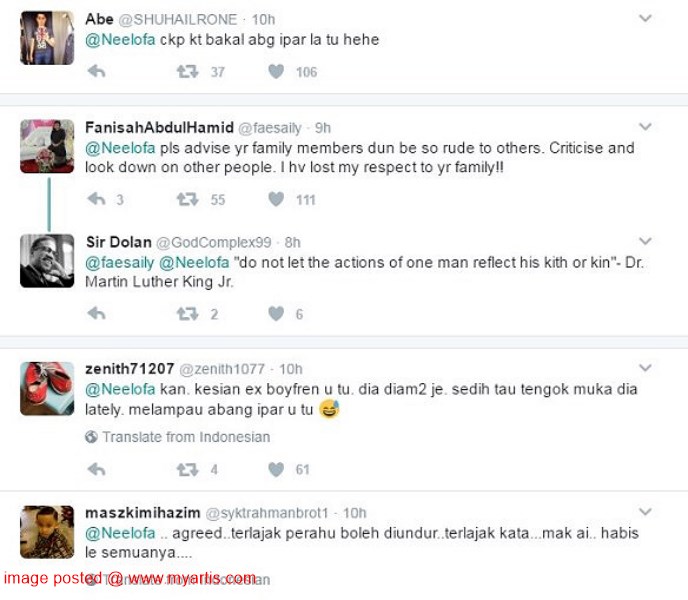
Task: Open @Neelofa mention in Abe's tweet
Action: coord(120,40)
